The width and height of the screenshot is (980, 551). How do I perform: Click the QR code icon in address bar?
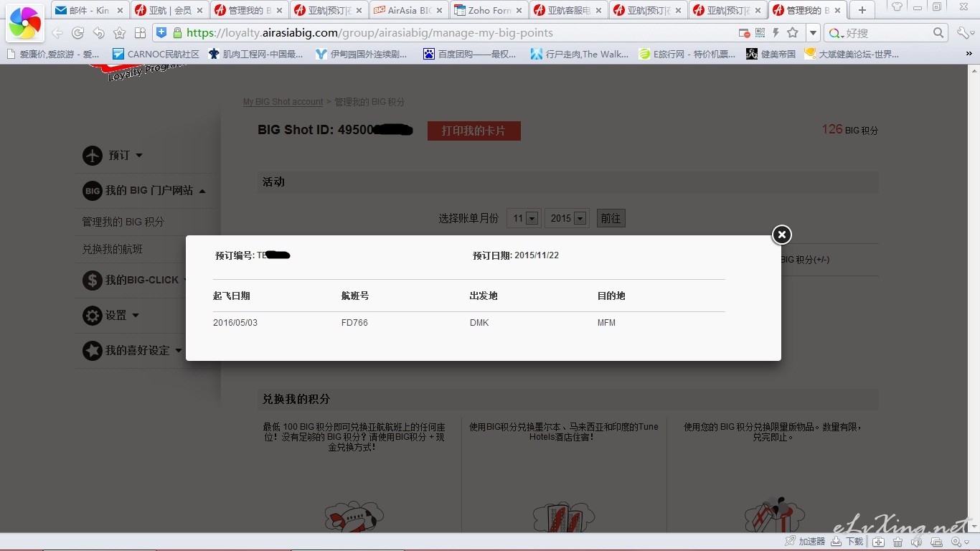(760, 33)
